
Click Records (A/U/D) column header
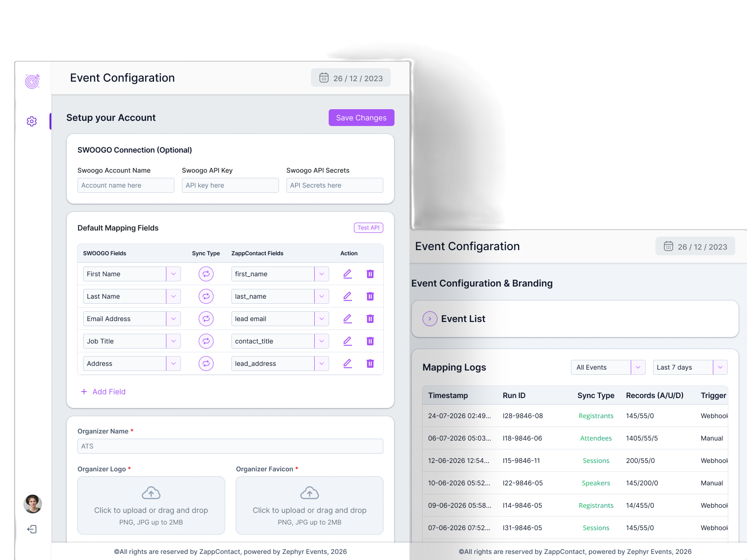click(x=655, y=395)
